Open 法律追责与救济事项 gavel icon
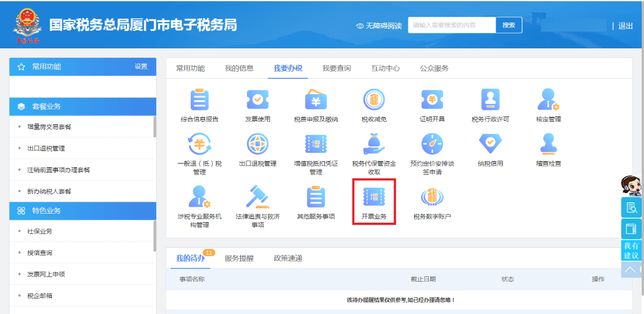 (x=258, y=197)
